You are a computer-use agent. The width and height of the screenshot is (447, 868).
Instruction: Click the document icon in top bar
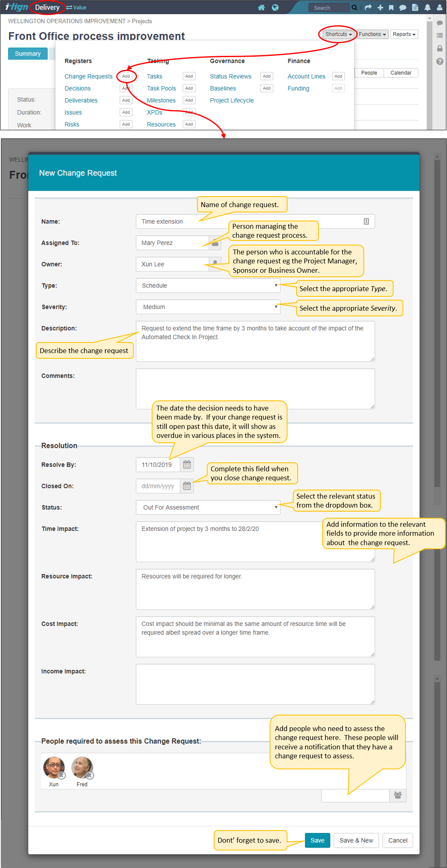click(415, 7)
